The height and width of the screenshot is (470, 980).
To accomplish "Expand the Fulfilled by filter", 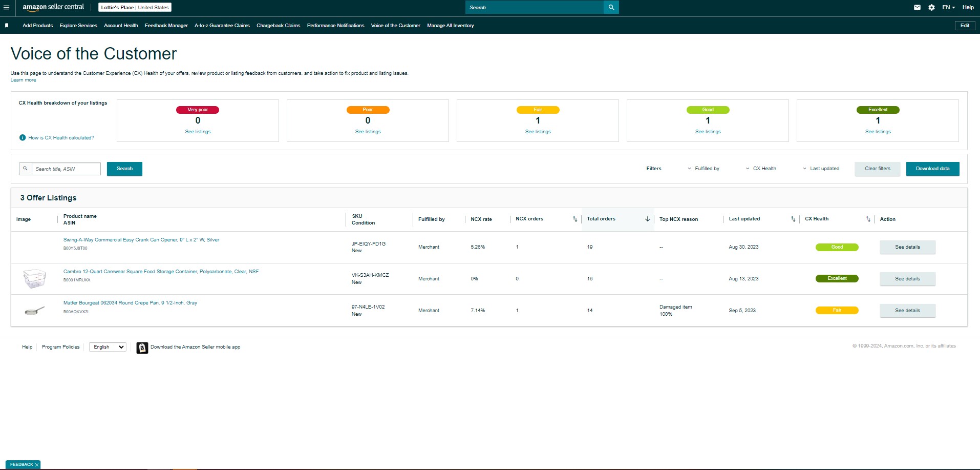I will click(x=704, y=169).
